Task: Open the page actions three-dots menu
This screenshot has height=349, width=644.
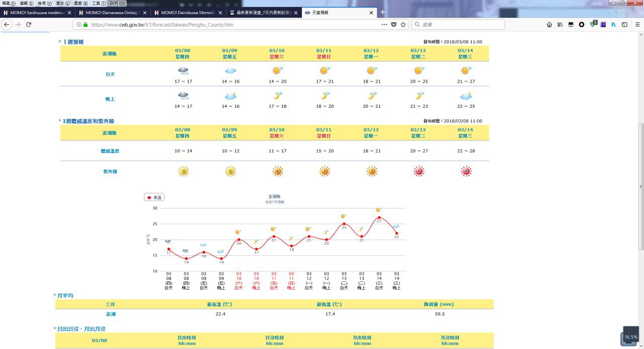Action: (x=384, y=24)
